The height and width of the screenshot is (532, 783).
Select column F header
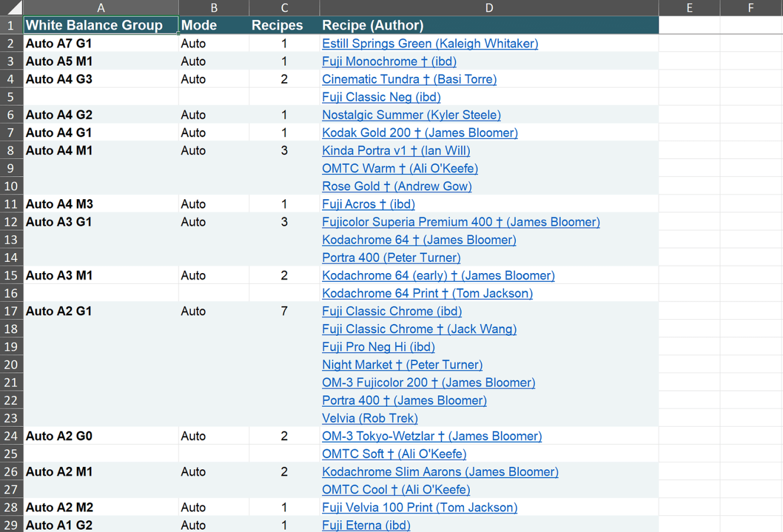click(751, 8)
